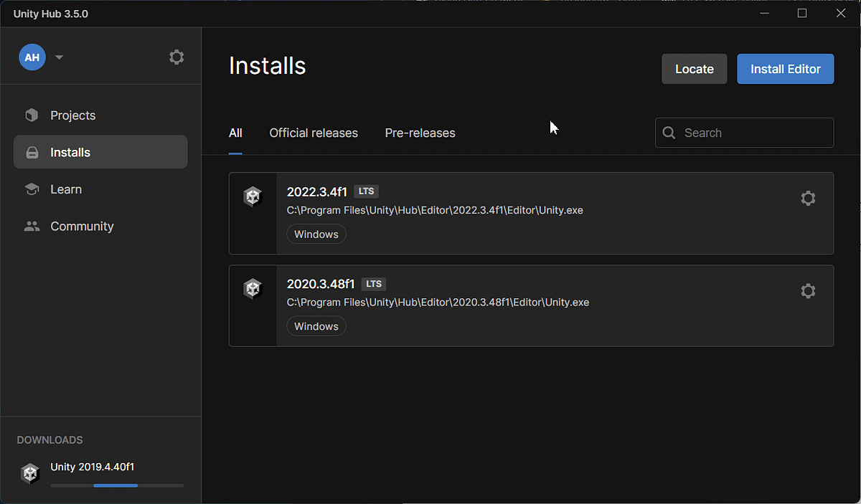Viewport: 861px width, 504px height.
Task: Open the Learn section
Action: pos(66,189)
